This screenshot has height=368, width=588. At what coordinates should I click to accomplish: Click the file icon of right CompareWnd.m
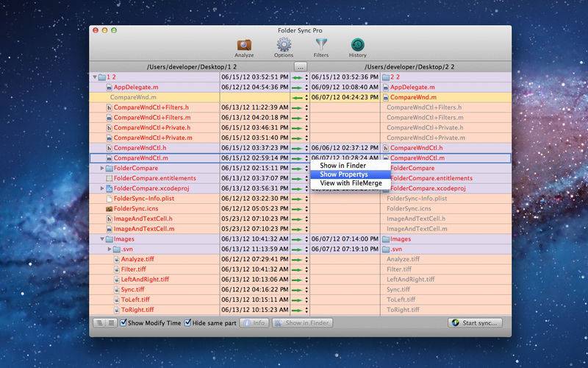pyautogui.click(x=385, y=98)
